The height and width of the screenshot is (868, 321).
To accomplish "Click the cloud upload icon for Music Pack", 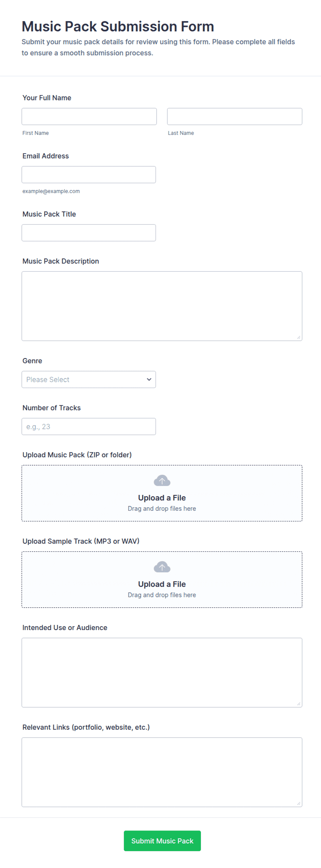I will tap(162, 480).
